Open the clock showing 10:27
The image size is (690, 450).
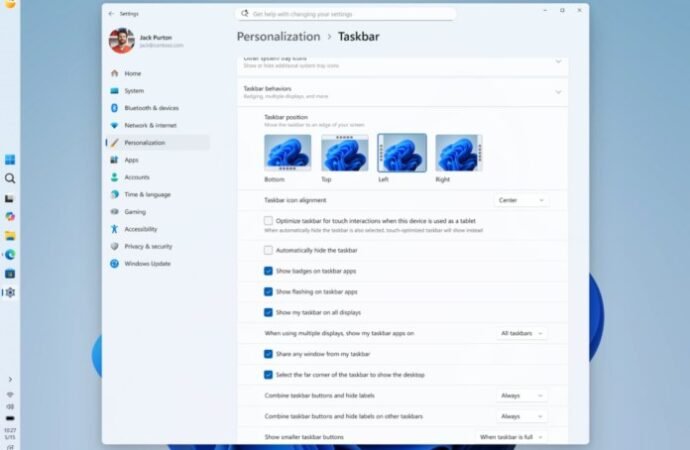click(x=10, y=433)
